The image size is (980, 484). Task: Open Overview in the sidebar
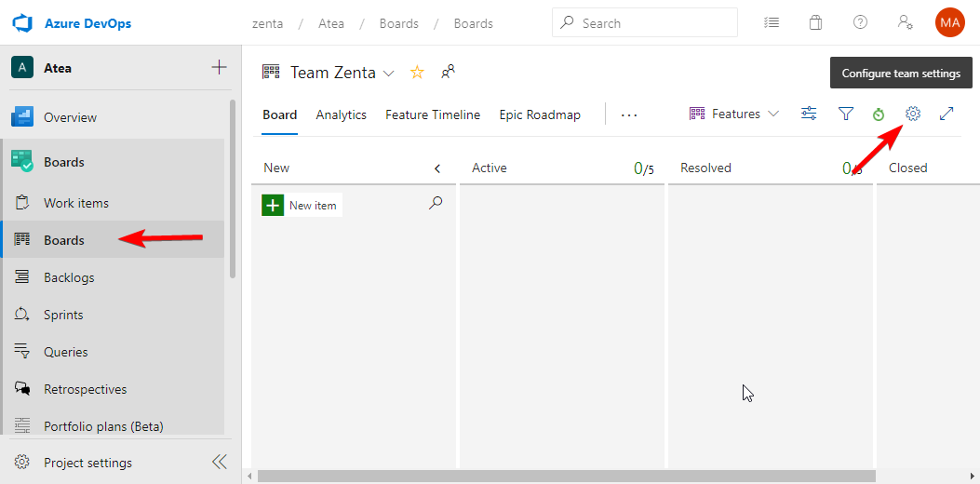[x=112, y=117]
